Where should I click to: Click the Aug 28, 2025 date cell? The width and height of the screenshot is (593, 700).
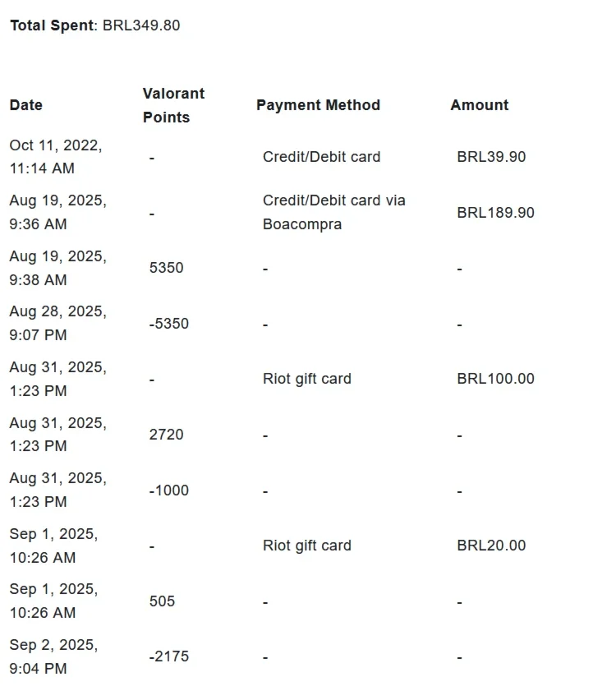point(58,323)
